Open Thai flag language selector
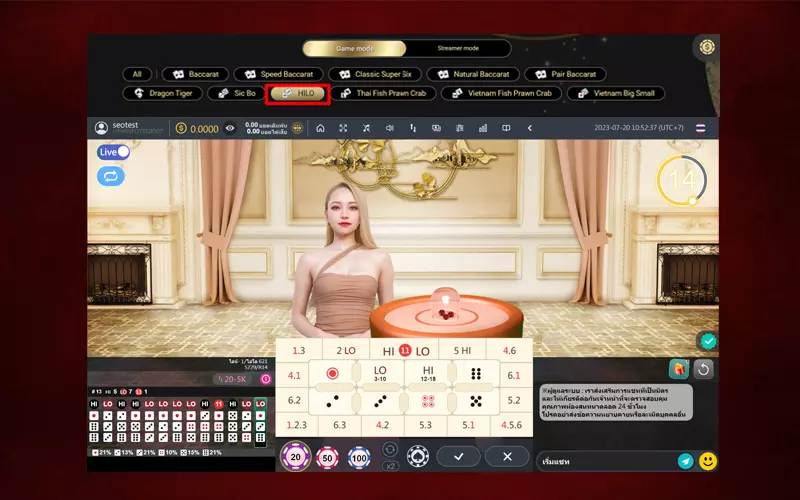Screen dimensions: 800x500 (x=700, y=128)
